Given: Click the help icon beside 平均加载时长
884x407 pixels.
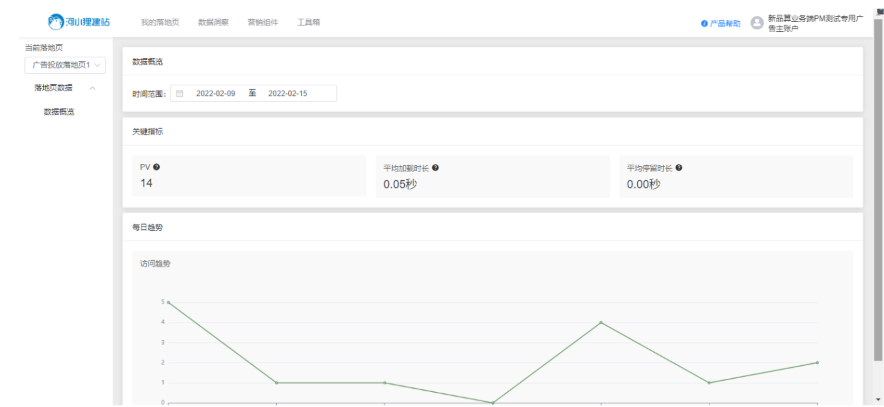Looking at the screenshot, I should click(x=436, y=167).
